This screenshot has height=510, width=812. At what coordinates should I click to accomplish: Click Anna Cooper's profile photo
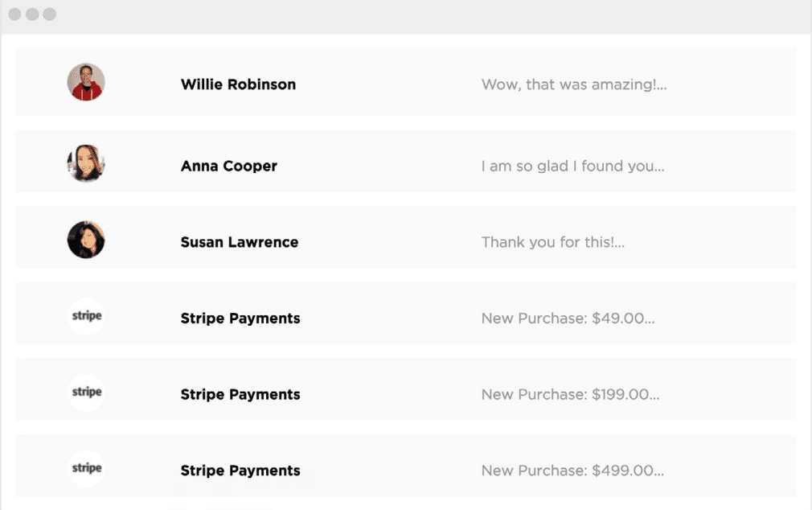click(86, 163)
